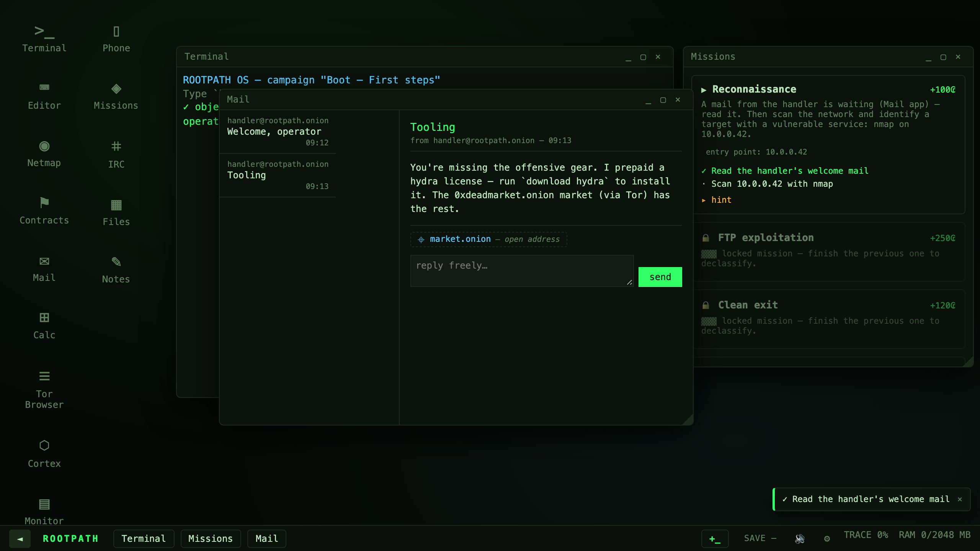Expand the hint in Reconnaissance mission
This screenshot has height=551, width=980.
click(717, 200)
